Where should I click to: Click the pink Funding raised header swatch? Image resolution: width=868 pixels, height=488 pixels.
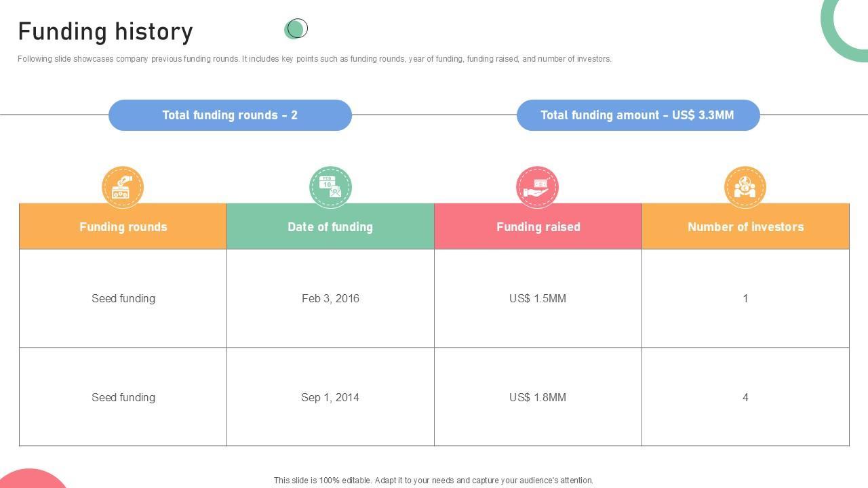(538, 226)
